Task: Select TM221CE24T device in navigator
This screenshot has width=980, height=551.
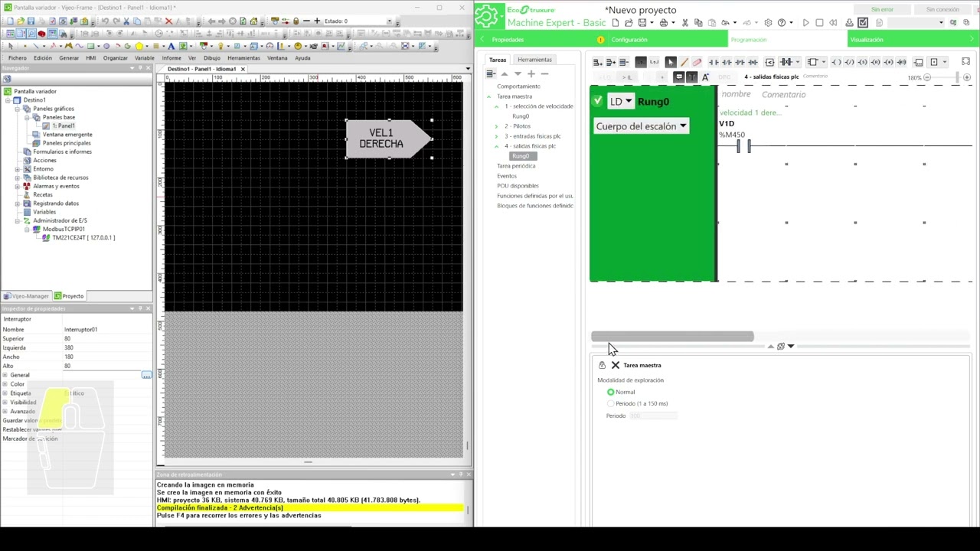Action: tap(83, 237)
